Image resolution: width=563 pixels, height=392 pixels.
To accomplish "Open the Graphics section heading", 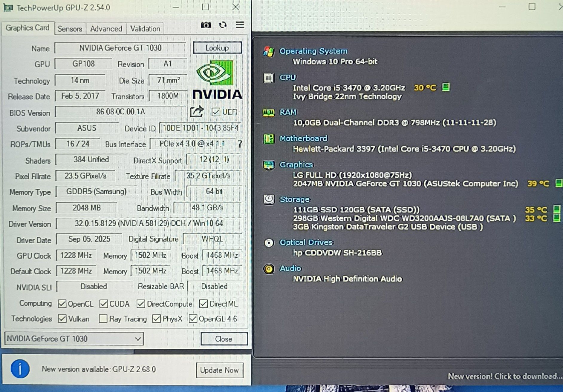I will (296, 165).
